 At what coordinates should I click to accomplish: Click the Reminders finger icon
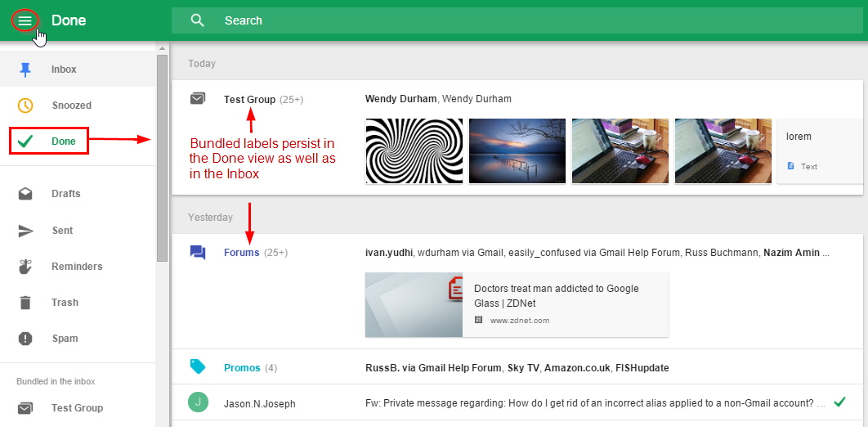point(25,267)
